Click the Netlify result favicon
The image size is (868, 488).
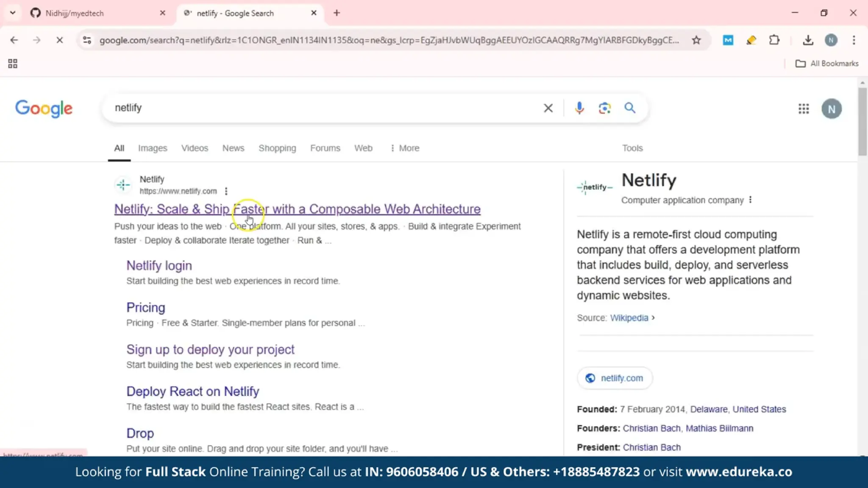point(123,185)
